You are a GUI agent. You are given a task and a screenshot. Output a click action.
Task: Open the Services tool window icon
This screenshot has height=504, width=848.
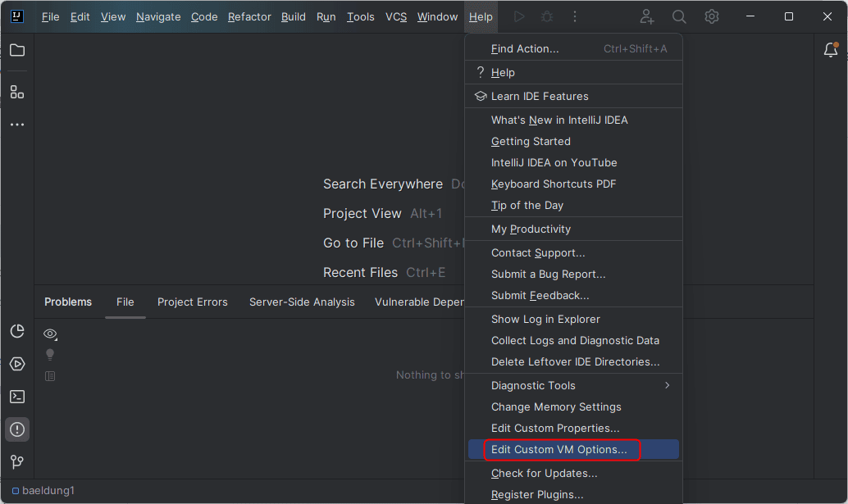(x=17, y=364)
